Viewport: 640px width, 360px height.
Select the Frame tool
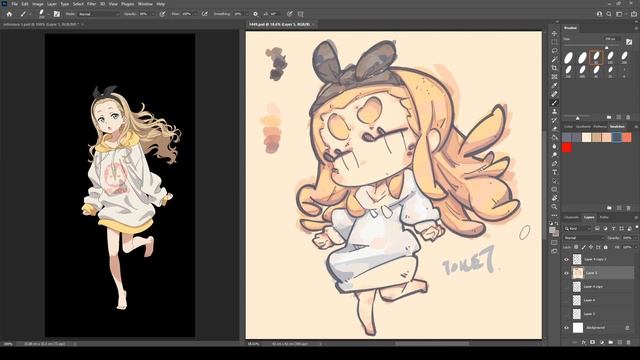[554, 77]
